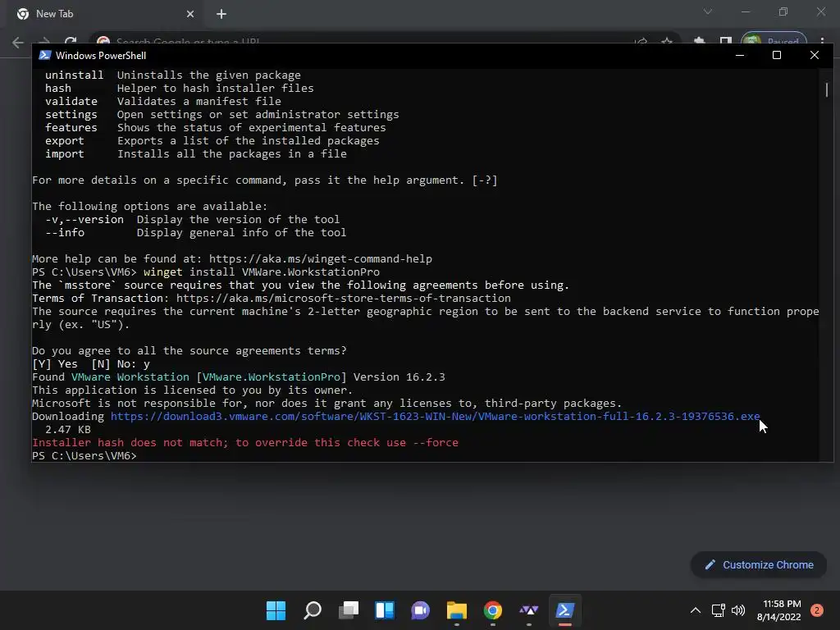The image size is (840, 630).
Task: Close the Chrome New Tab tab
Action: click(190, 14)
